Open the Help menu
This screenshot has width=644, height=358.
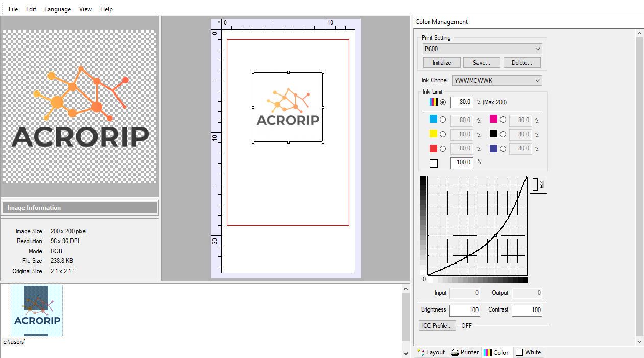(x=106, y=9)
